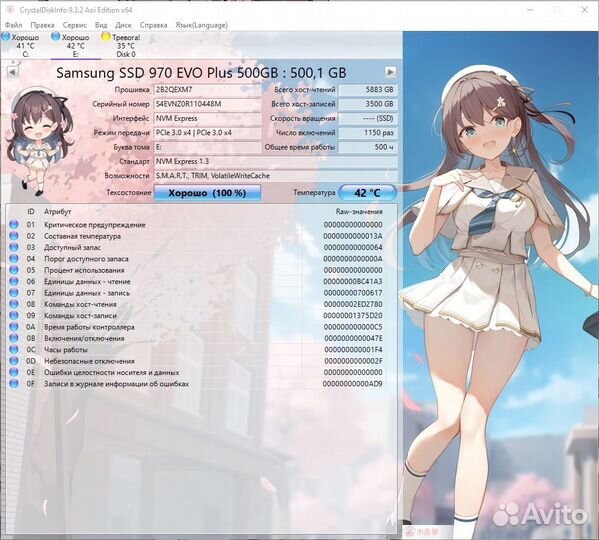Click blue status orb for drive E:
Screen dimensions: 599x540
(x=56, y=37)
